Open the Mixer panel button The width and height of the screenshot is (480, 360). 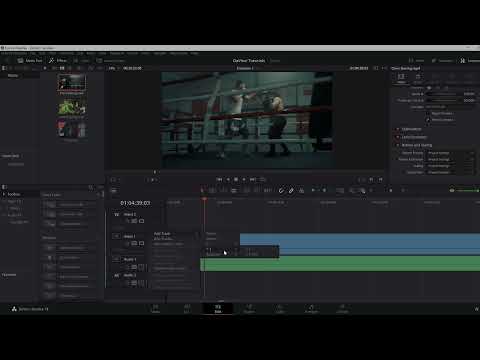click(417, 60)
